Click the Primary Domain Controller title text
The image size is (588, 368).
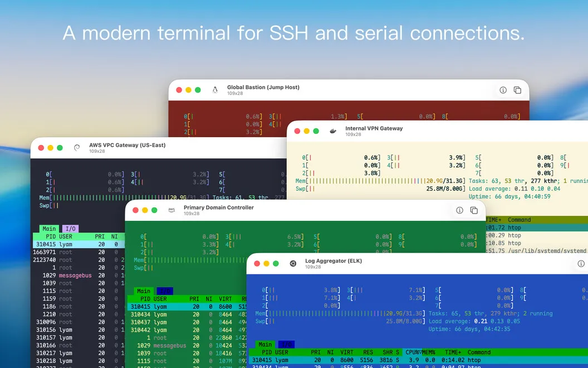(x=219, y=207)
